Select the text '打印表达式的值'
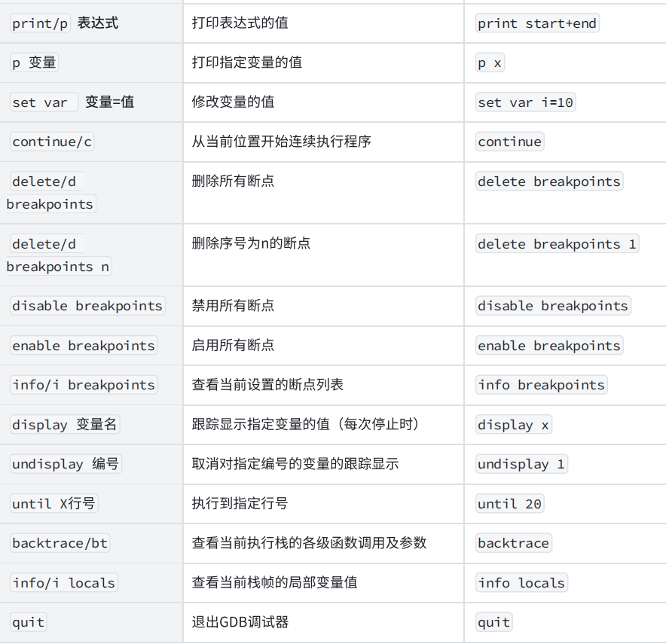Viewport: 666px width, 644px height. click(x=240, y=23)
